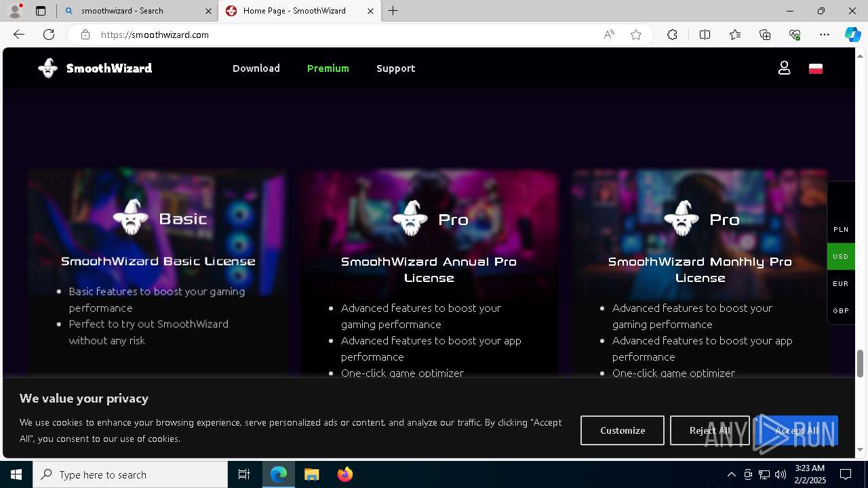
Task: Open the Premium menu item
Action: pyautogui.click(x=328, y=68)
